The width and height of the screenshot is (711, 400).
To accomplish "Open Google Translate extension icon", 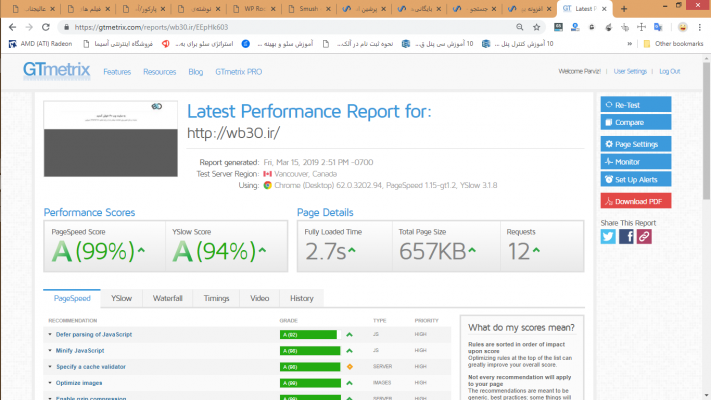I will [x=658, y=27].
